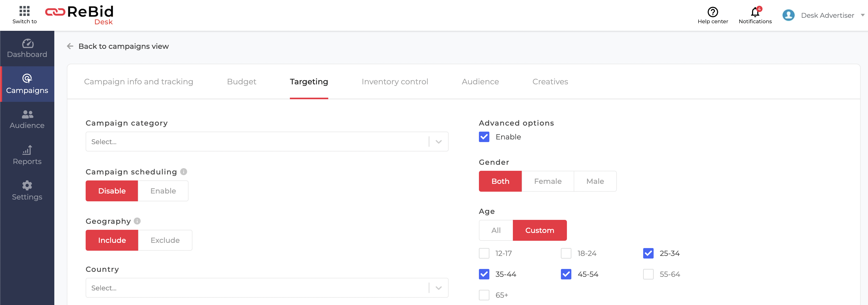
Task: Check the 18-24 age checkbox
Action: 566,253
